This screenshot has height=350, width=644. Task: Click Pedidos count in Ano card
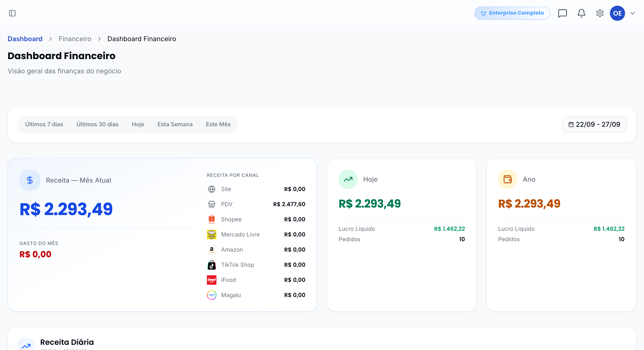[x=622, y=239]
